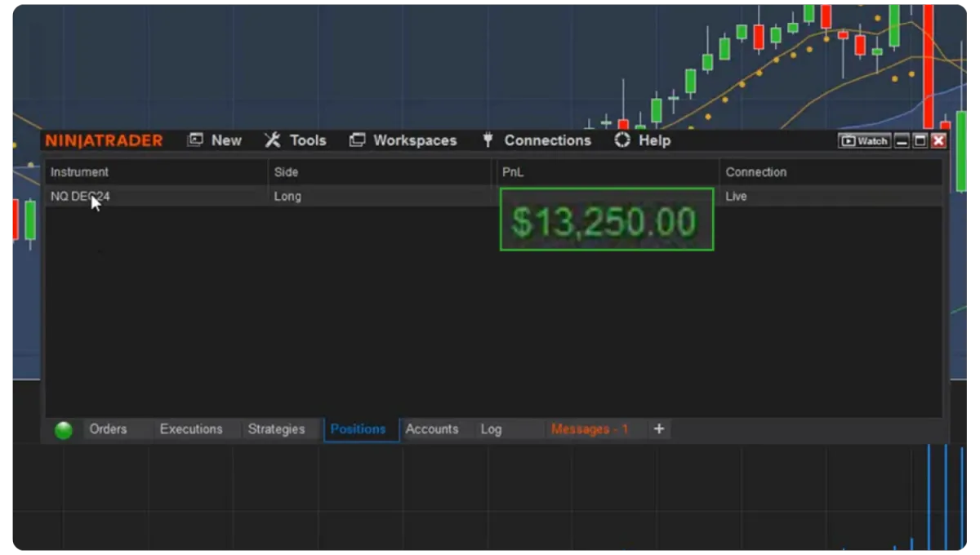This screenshot has height=555, width=980.
Task: Switch to the Accounts tab
Action: point(432,429)
